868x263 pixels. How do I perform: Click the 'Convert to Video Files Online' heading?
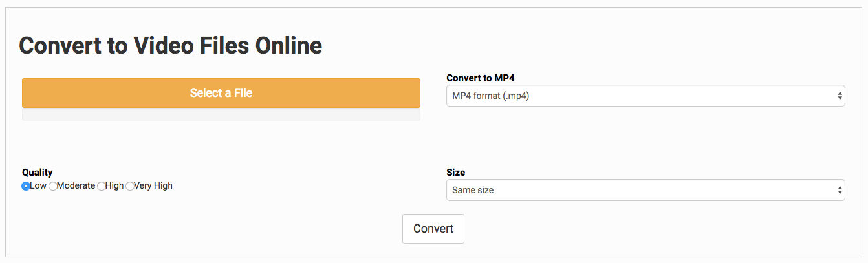[170, 46]
